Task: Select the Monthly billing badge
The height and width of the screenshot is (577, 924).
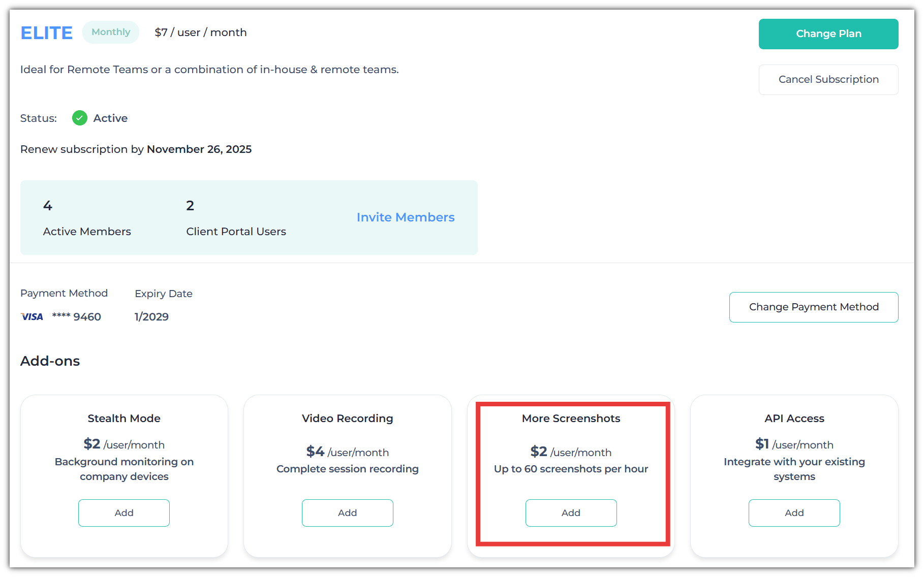Action: (111, 33)
